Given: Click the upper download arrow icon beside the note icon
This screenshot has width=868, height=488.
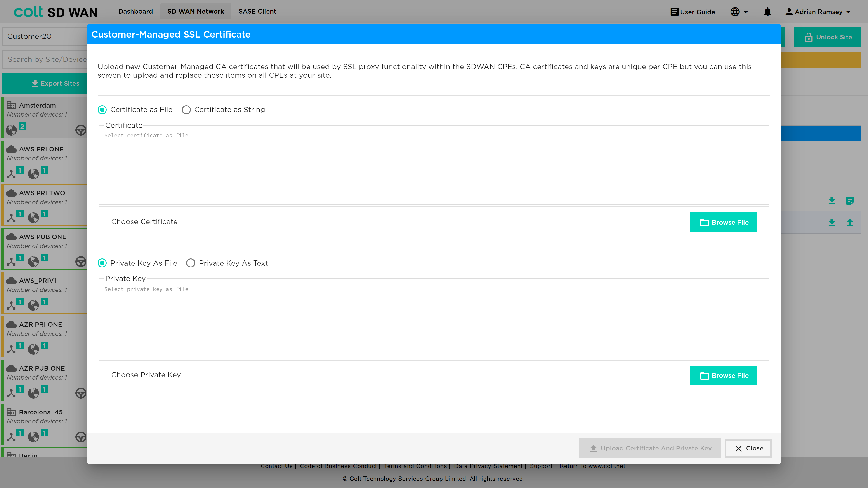Looking at the screenshot, I should (x=832, y=201).
